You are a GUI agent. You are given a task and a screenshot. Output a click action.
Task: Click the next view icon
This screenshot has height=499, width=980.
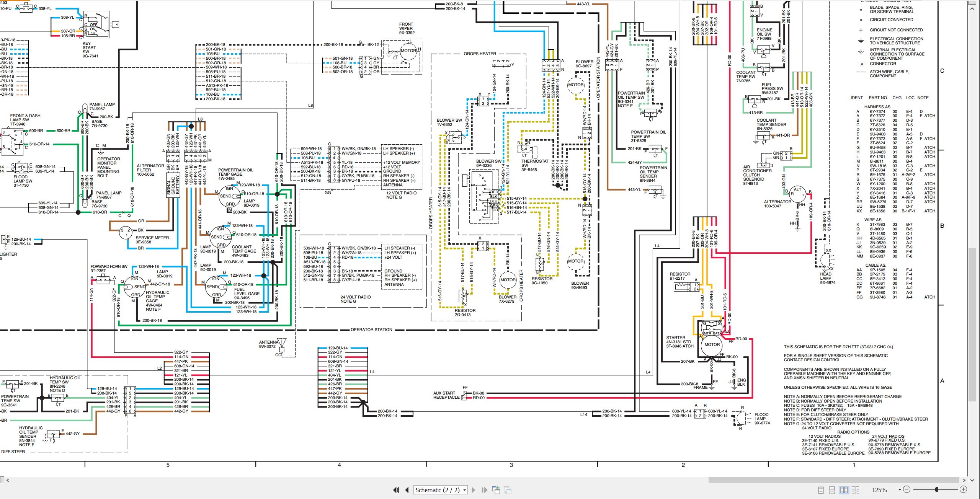point(508,490)
